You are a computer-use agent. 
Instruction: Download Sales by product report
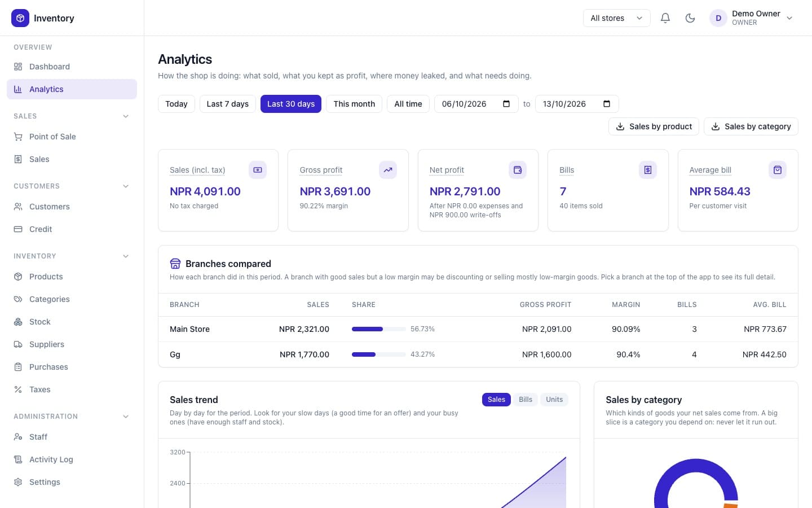click(654, 126)
